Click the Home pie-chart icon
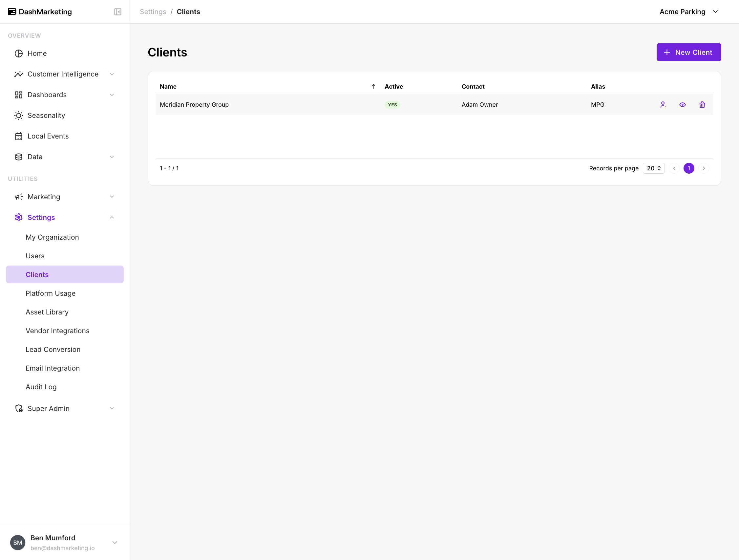The width and height of the screenshot is (739, 560). (19, 54)
